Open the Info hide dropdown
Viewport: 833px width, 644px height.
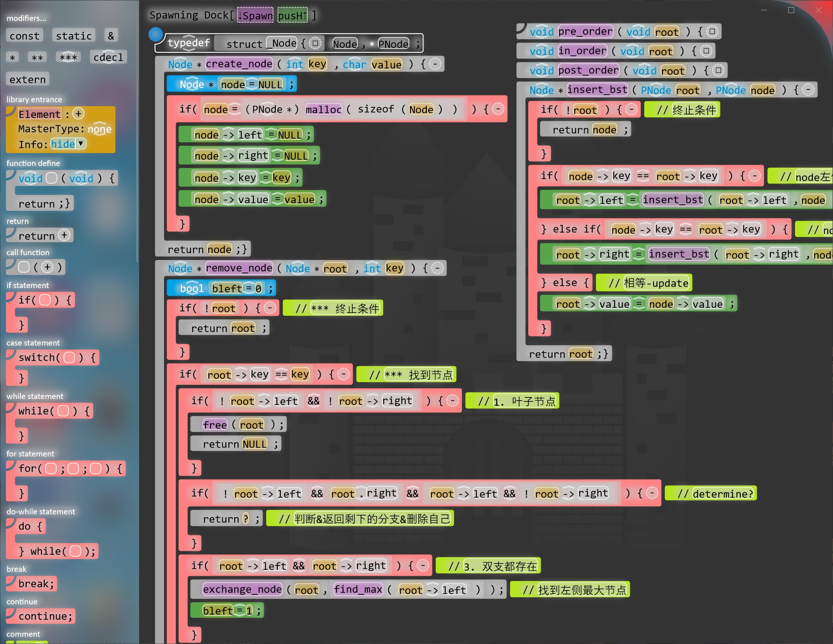80,143
